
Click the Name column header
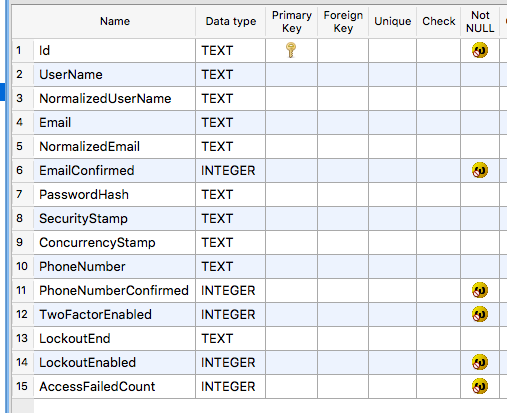click(115, 21)
